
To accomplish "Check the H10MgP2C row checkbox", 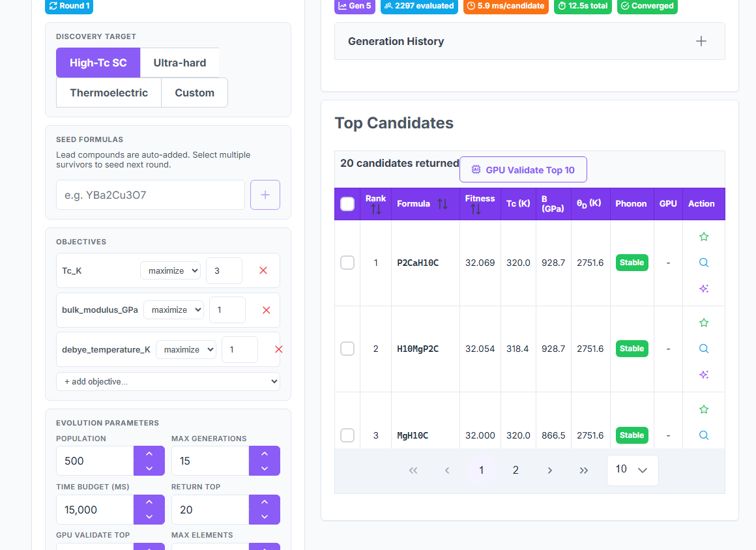I will [347, 349].
